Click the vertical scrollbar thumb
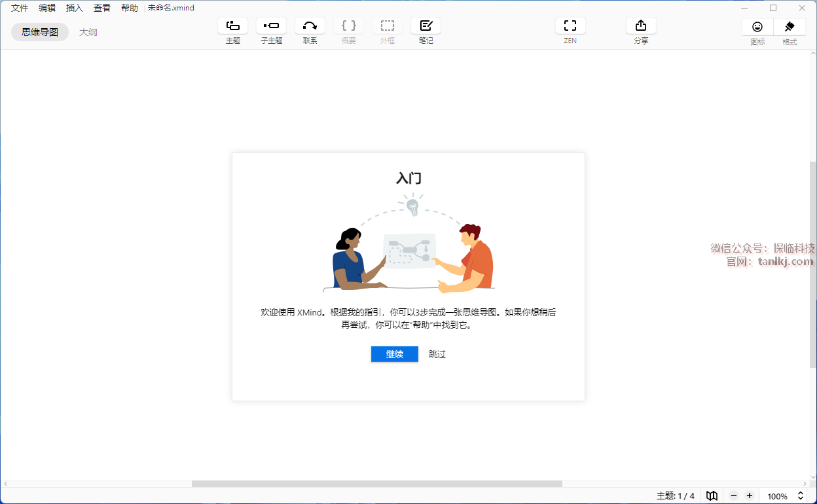 point(813,264)
